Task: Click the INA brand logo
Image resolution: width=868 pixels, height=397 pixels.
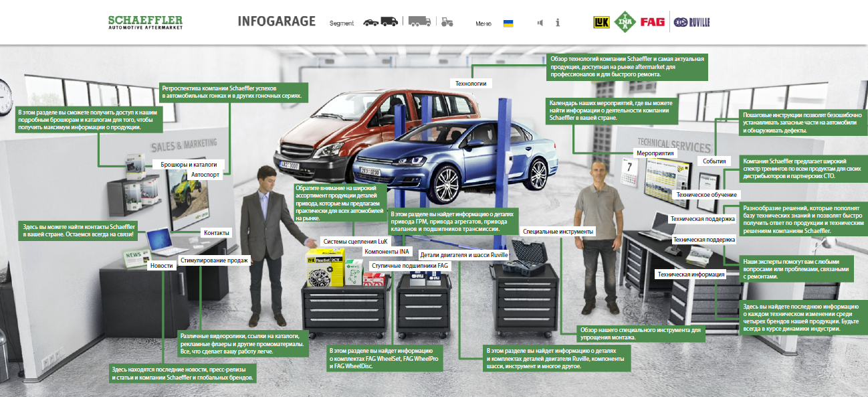Action: 623,21
